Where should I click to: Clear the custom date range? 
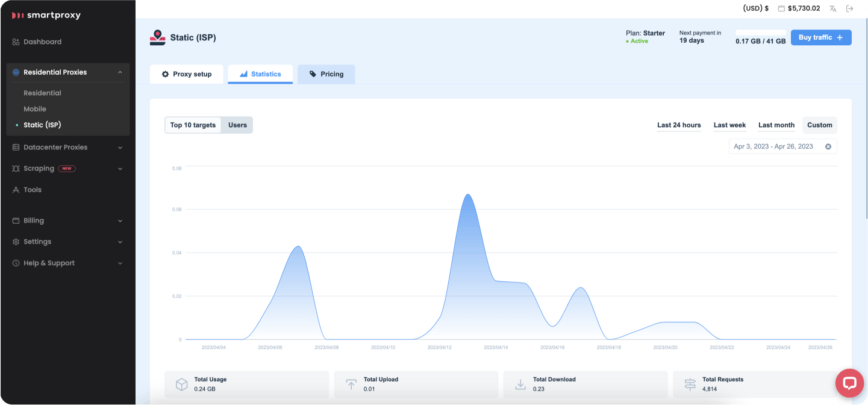point(828,146)
